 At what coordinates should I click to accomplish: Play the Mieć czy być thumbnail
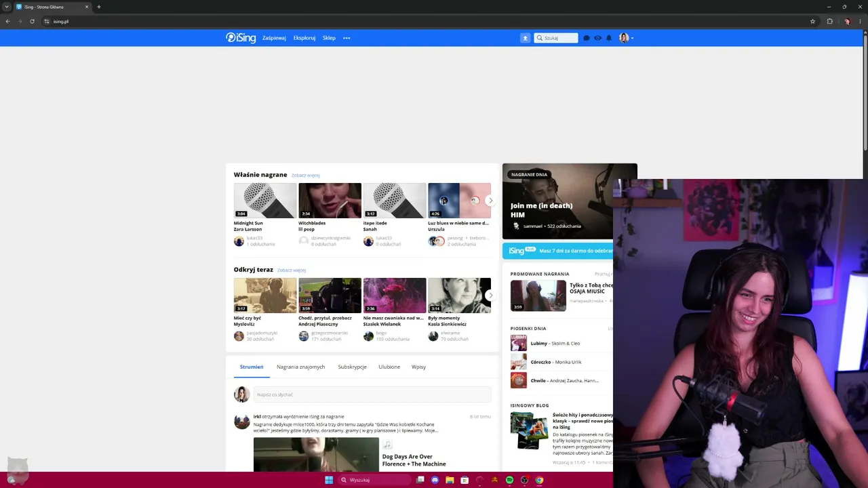pos(265,296)
